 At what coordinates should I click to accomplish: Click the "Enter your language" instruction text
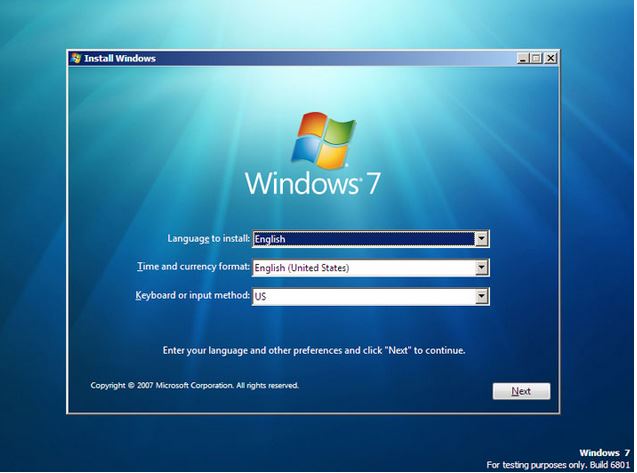click(313, 351)
